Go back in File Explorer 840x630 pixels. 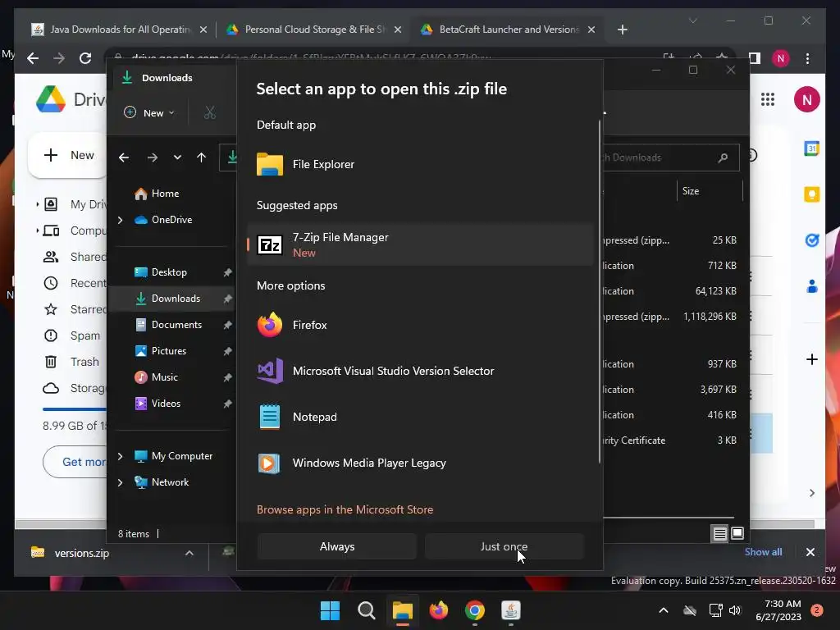124,157
